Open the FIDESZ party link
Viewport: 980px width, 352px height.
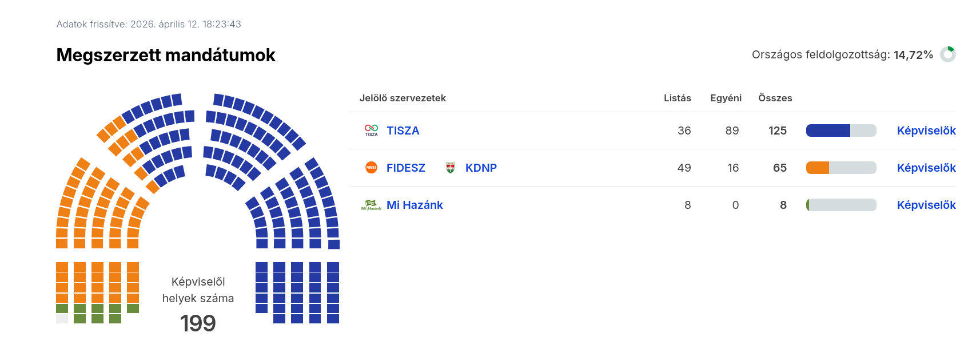[405, 168]
